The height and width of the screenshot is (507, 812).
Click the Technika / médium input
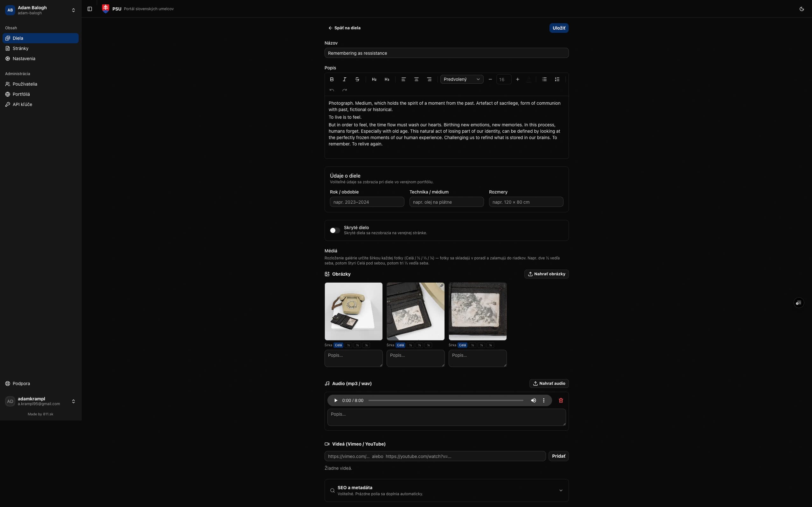(x=446, y=202)
